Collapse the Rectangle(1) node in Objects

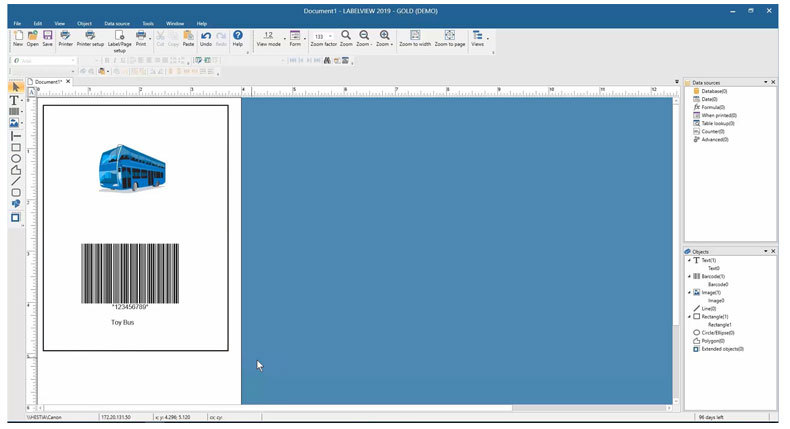point(689,316)
